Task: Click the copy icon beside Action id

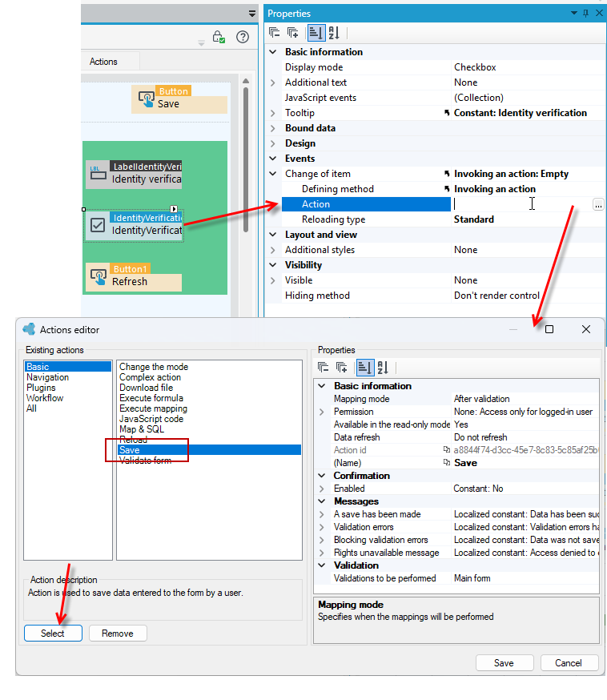Action: [446, 449]
